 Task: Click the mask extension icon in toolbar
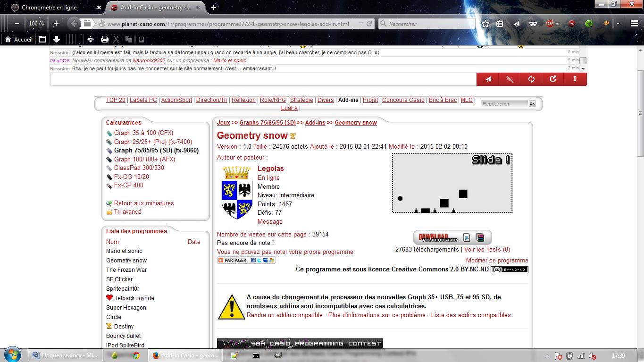click(533, 24)
